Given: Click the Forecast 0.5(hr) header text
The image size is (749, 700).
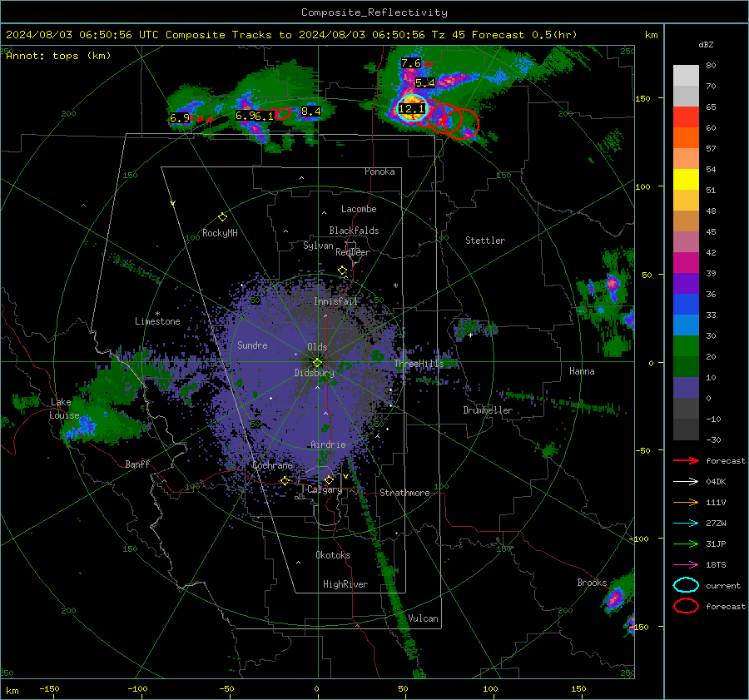Looking at the screenshot, I should click(524, 35).
